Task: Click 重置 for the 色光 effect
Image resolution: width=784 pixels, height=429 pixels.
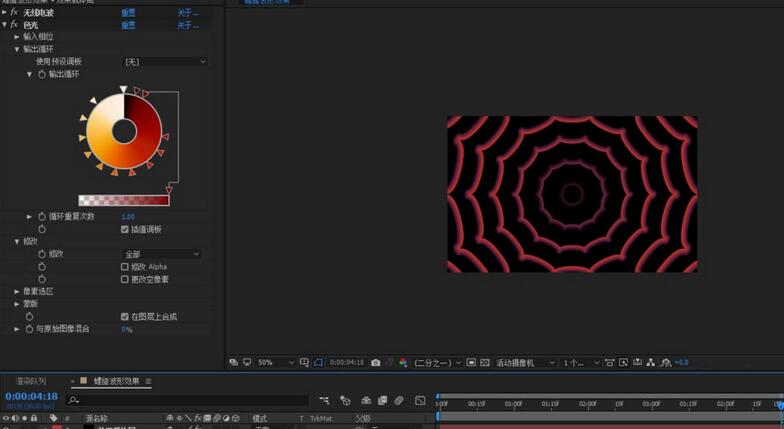Action: 129,24
